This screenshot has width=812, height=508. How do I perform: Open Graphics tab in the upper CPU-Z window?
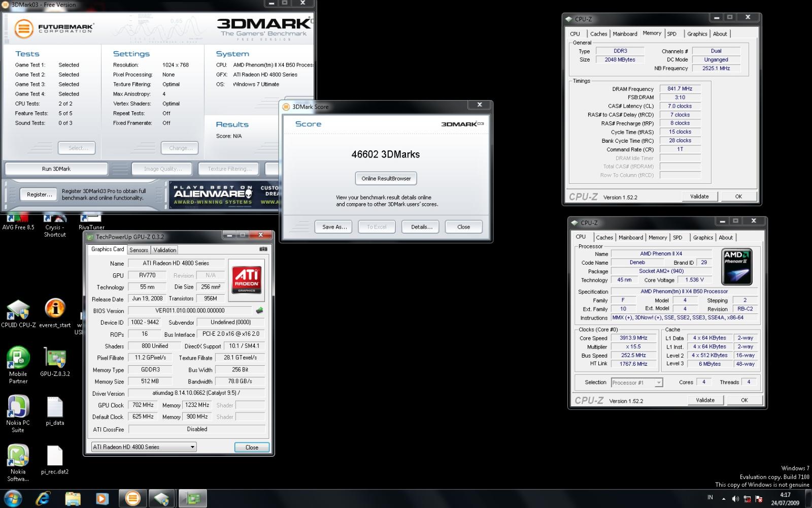(697, 34)
